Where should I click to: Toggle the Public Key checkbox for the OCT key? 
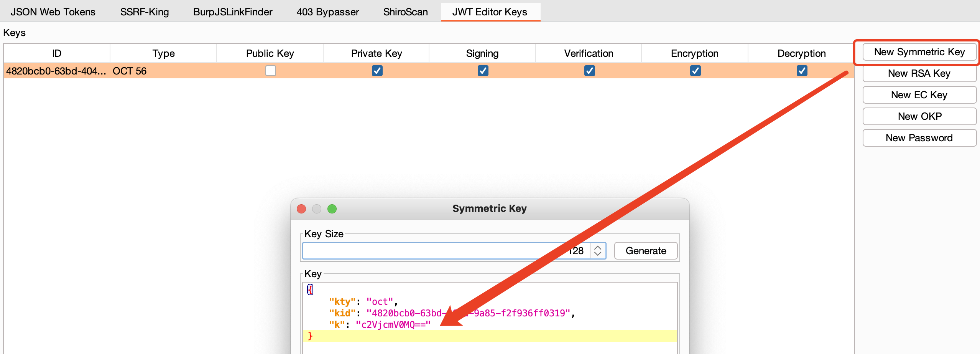click(271, 71)
